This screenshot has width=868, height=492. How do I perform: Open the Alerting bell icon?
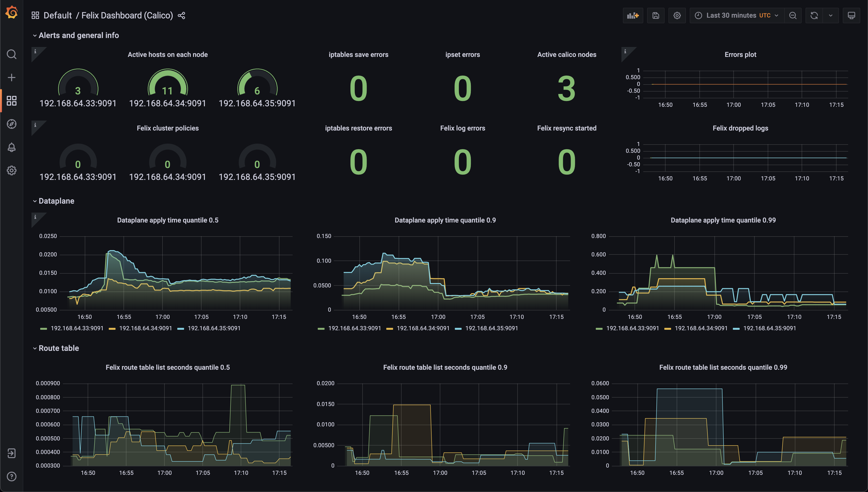(11, 147)
